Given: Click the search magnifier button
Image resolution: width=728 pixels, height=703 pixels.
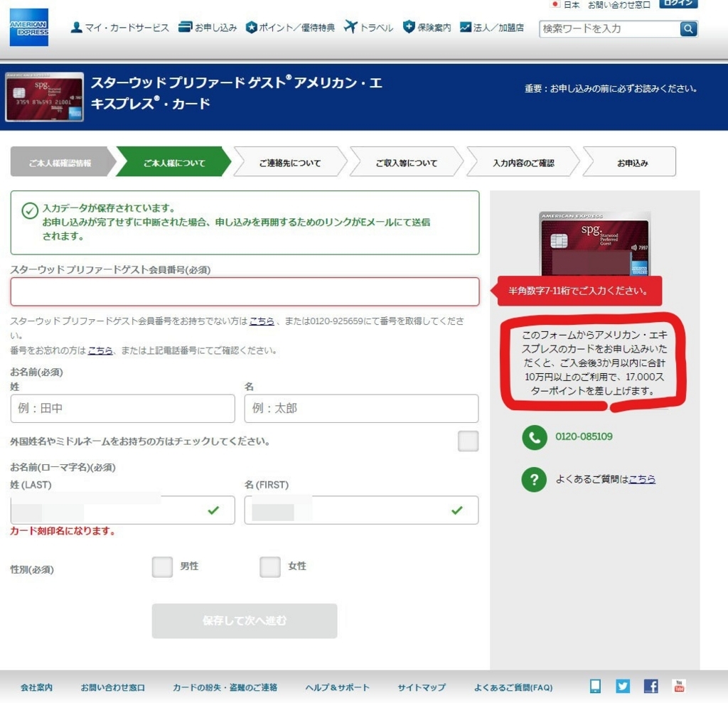Looking at the screenshot, I should coord(688,29).
